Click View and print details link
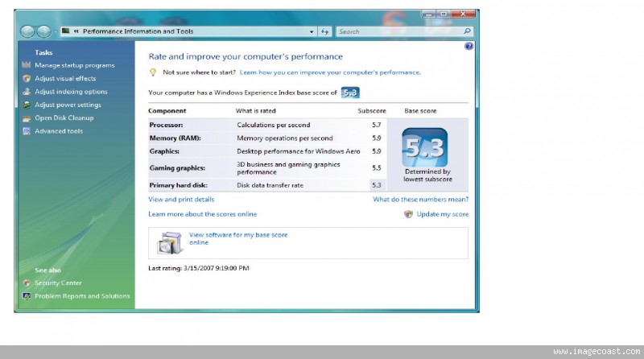The width and height of the screenshot is (644, 359). pos(181,199)
